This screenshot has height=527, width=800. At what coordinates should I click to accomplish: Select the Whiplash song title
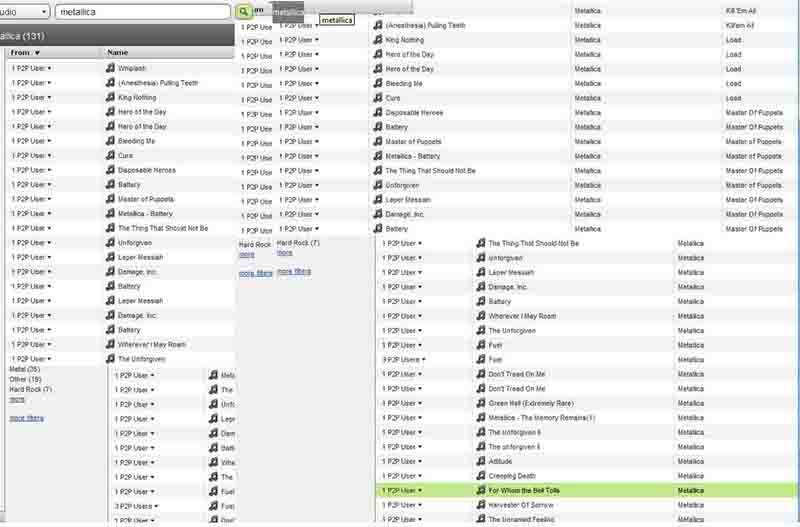(x=132, y=68)
